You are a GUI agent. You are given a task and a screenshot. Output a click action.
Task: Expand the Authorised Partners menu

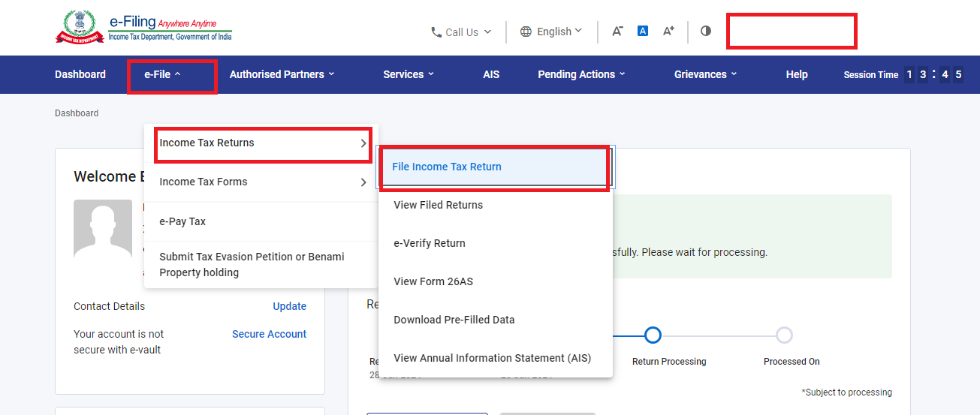282,74
